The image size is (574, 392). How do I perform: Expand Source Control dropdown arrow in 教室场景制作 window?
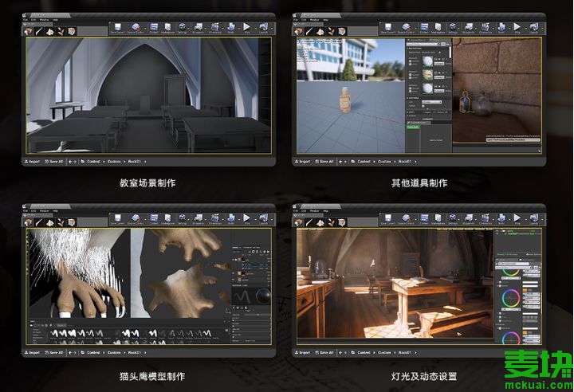[x=144, y=29]
